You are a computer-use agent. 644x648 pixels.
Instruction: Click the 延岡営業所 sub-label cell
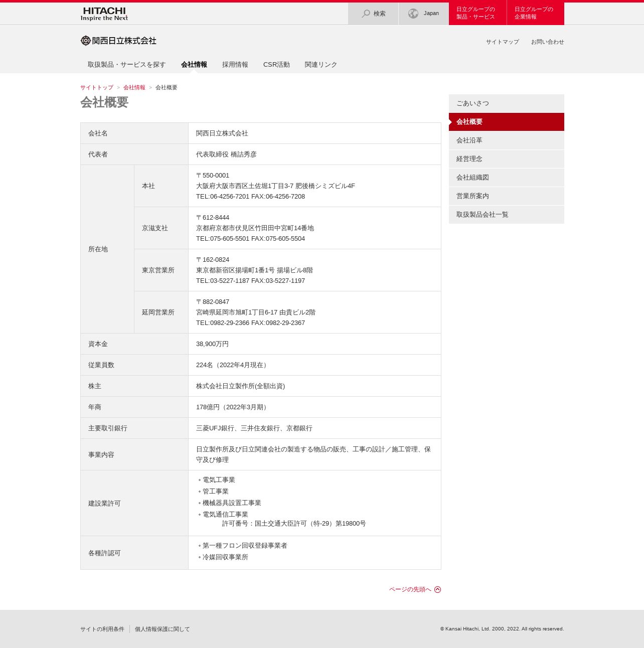coord(161,312)
